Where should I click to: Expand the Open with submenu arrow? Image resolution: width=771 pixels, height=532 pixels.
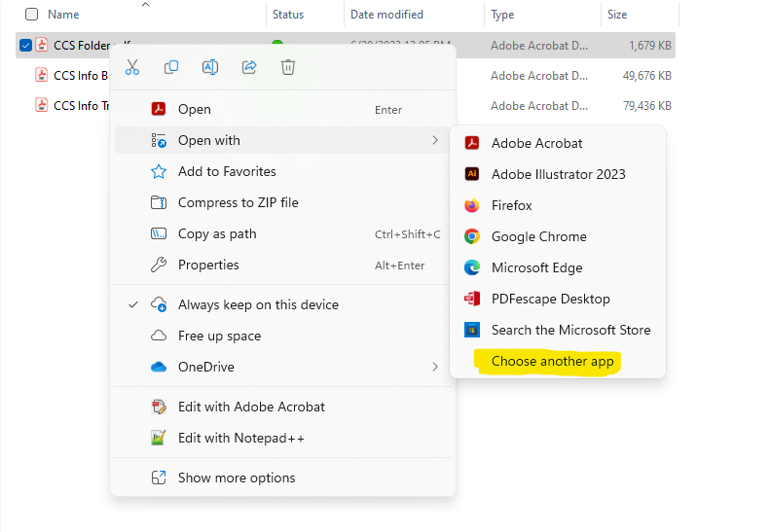(x=434, y=140)
